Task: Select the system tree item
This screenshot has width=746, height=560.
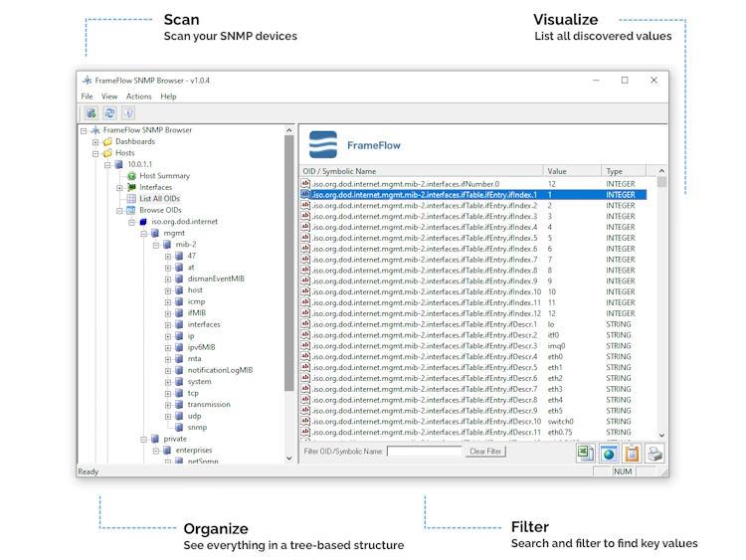Action: [199, 382]
